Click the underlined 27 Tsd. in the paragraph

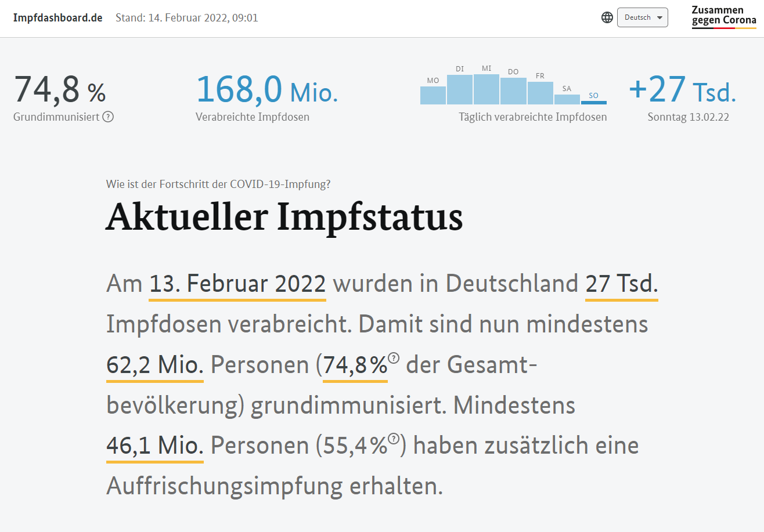621,284
